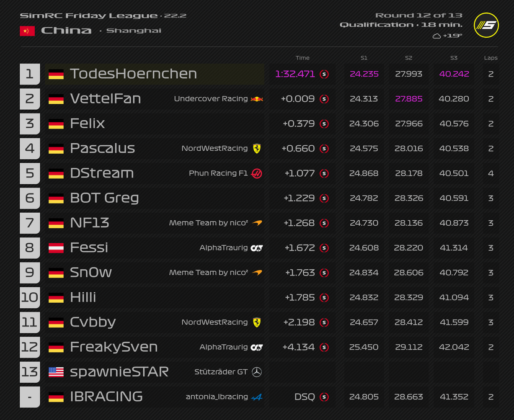The image size is (514, 420).
Task: Click the Alpine logo beside antonia_Ibracing
Action: [257, 396]
